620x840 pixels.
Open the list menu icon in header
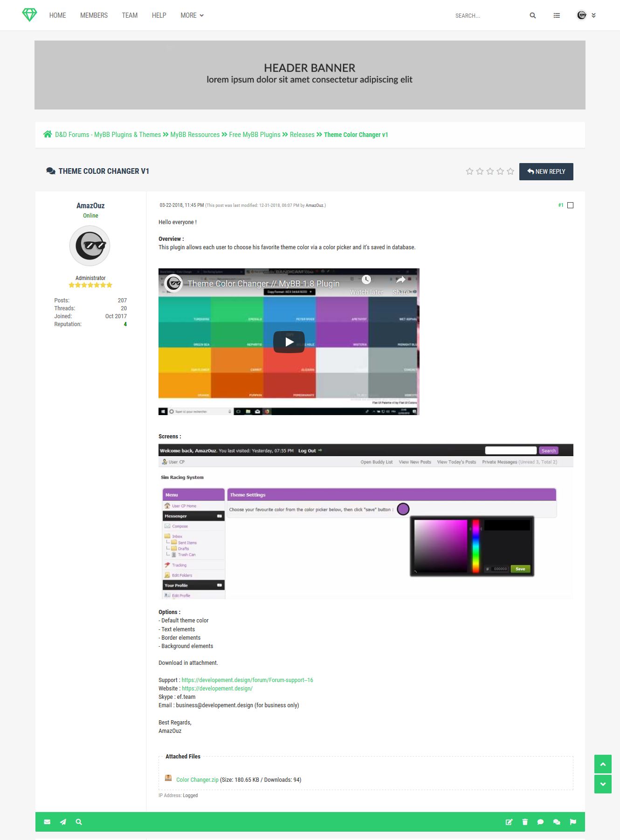[557, 15]
